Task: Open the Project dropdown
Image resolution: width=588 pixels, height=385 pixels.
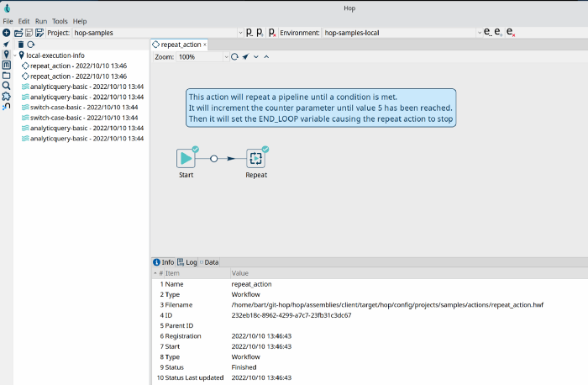Action: [x=240, y=33]
